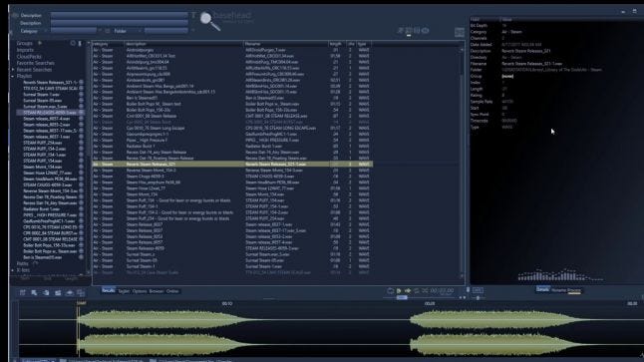This screenshot has width=644, height=362.
Task: Click the eye icon in top toolbar
Action: tap(426, 30)
